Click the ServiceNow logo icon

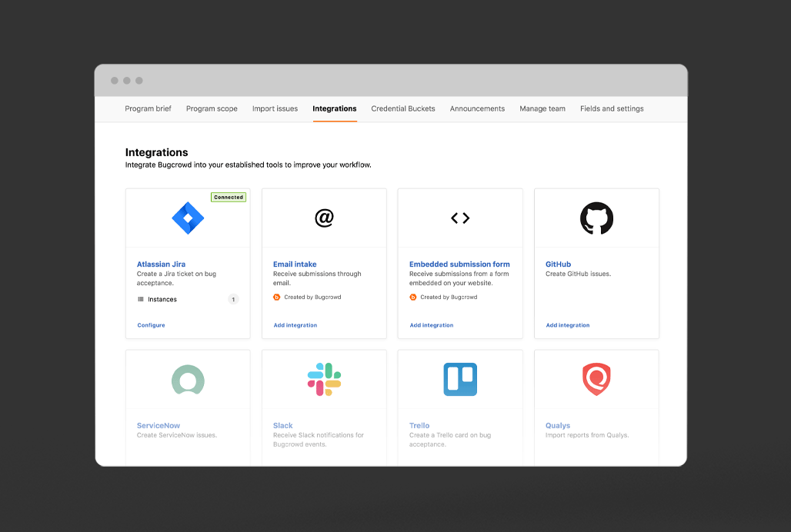(x=188, y=380)
